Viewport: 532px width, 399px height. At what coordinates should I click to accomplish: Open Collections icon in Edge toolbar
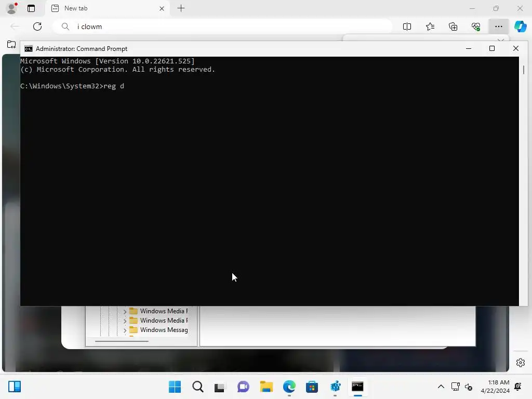click(453, 26)
